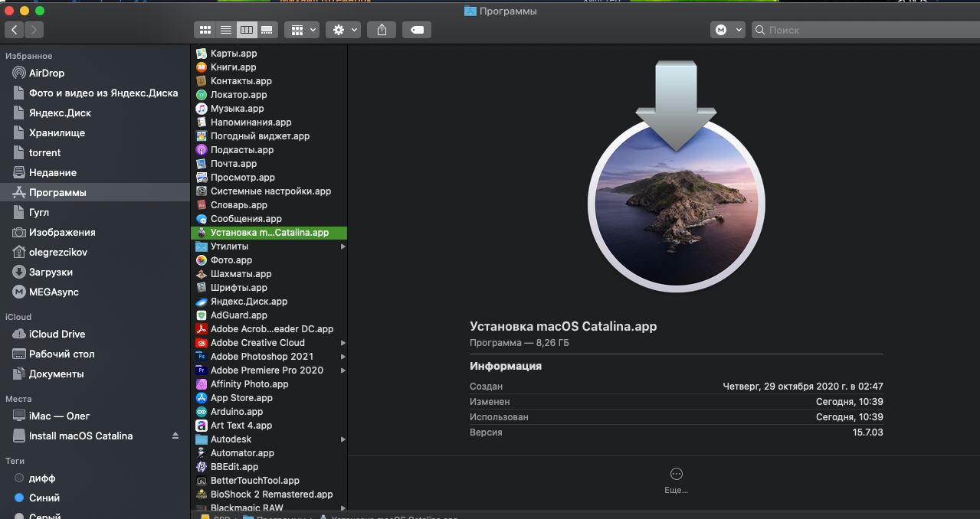Click the Share toolbar button
980x519 pixels.
(x=382, y=30)
